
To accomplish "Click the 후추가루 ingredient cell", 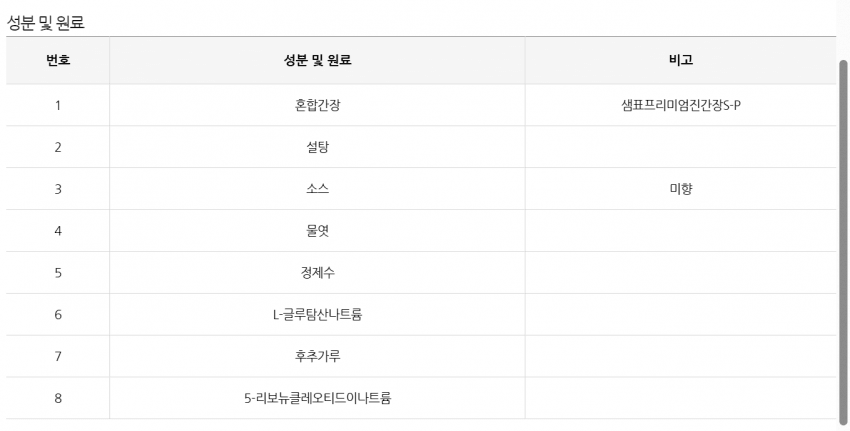I will [x=317, y=356].
